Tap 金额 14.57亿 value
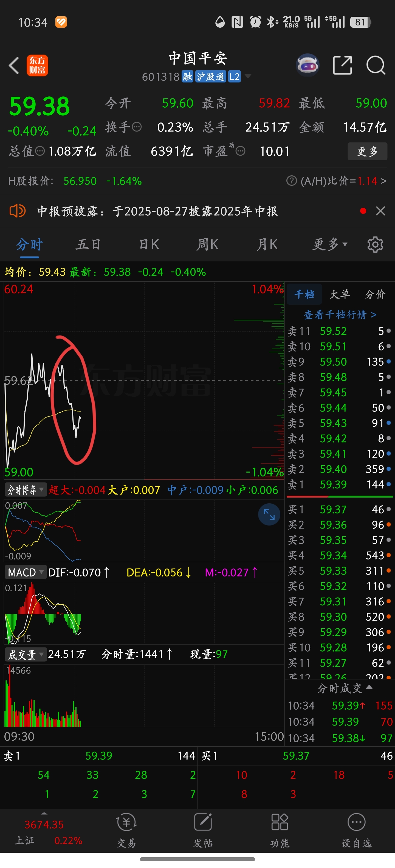This screenshot has width=395, height=868. pos(365,127)
